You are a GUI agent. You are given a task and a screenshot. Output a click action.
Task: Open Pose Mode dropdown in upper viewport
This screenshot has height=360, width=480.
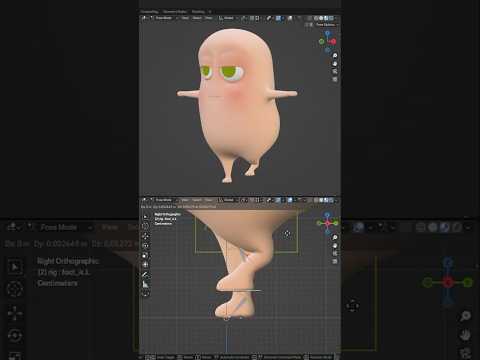[x=164, y=18]
